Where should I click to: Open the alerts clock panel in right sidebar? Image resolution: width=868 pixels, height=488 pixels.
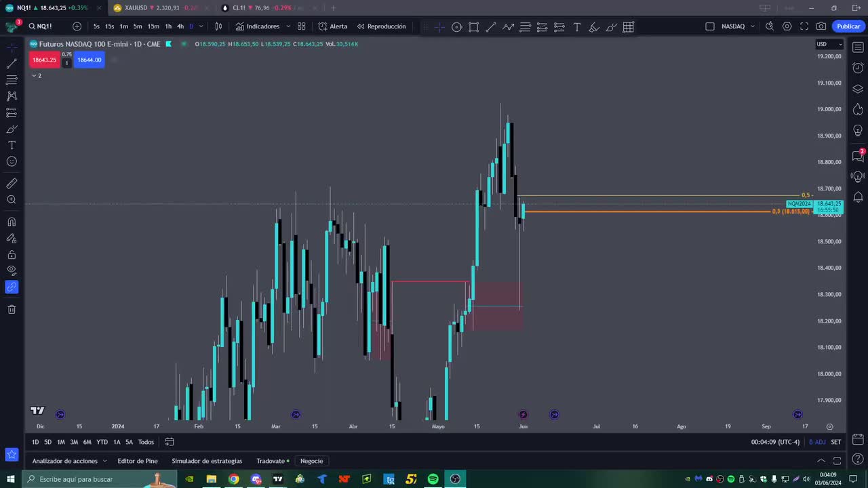tap(858, 68)
